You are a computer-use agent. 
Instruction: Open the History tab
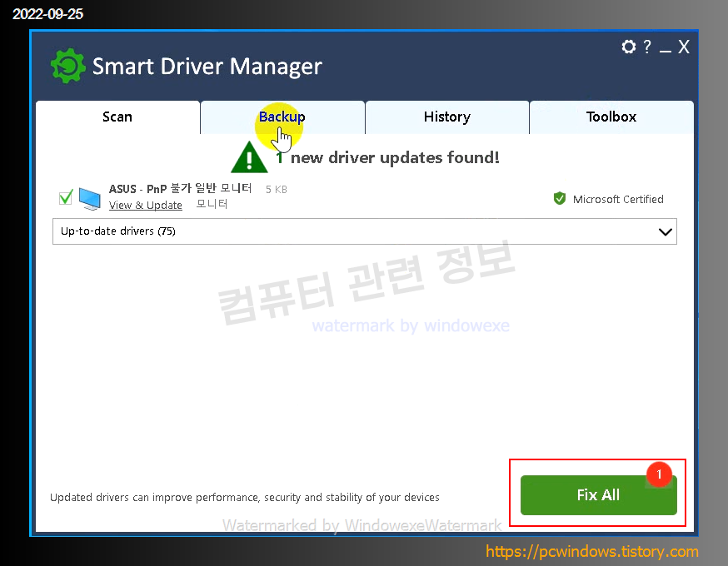click(x=447, y=117)
